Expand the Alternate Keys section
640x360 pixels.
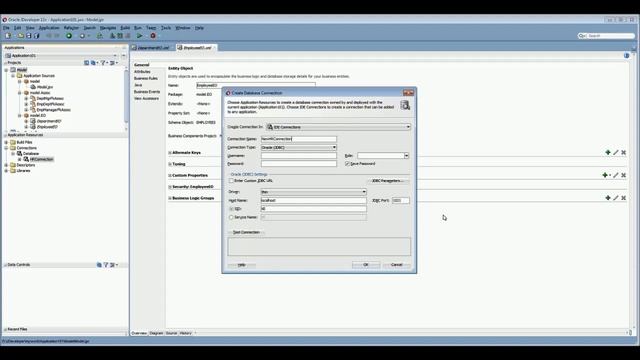tap(170, 153)
